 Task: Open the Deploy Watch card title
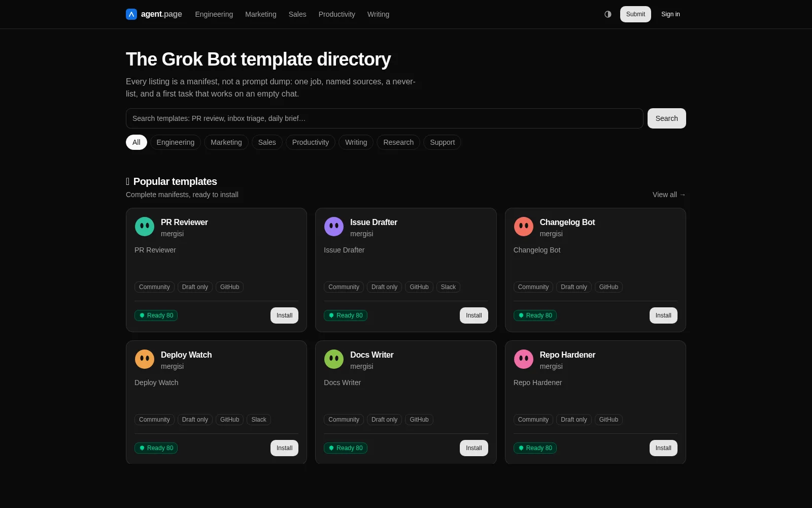pos(186,355)
